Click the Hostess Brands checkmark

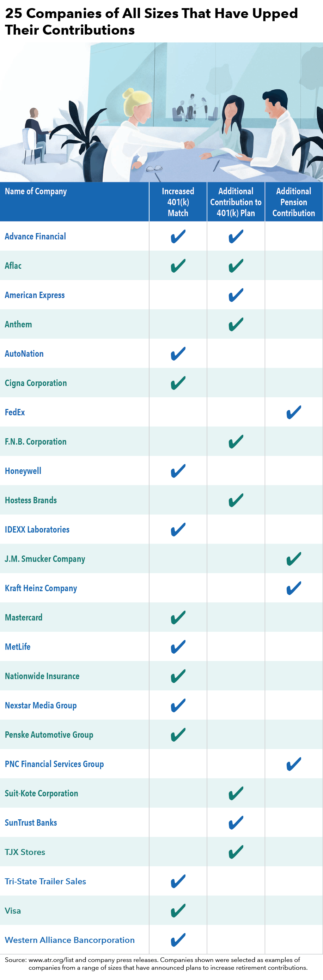(x=236, y=500)
